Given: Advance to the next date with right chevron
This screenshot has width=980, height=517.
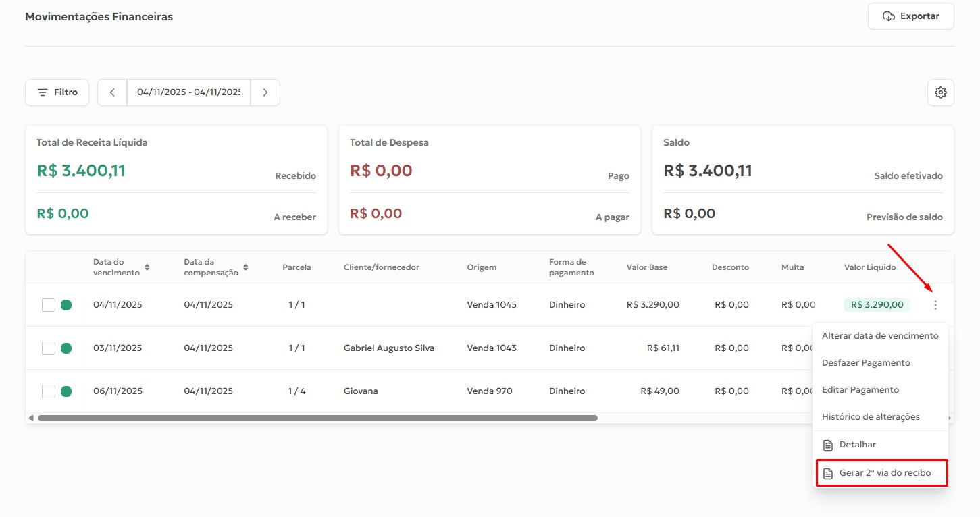Looking at the screenshot, I should coord(265,92).
